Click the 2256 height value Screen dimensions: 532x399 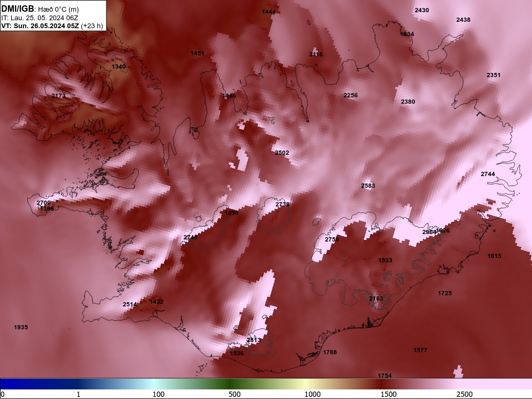point(351,95)
